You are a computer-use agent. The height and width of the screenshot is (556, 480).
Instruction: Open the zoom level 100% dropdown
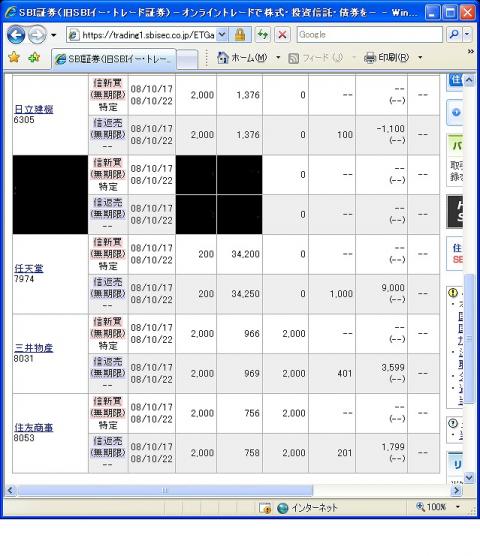458,507
